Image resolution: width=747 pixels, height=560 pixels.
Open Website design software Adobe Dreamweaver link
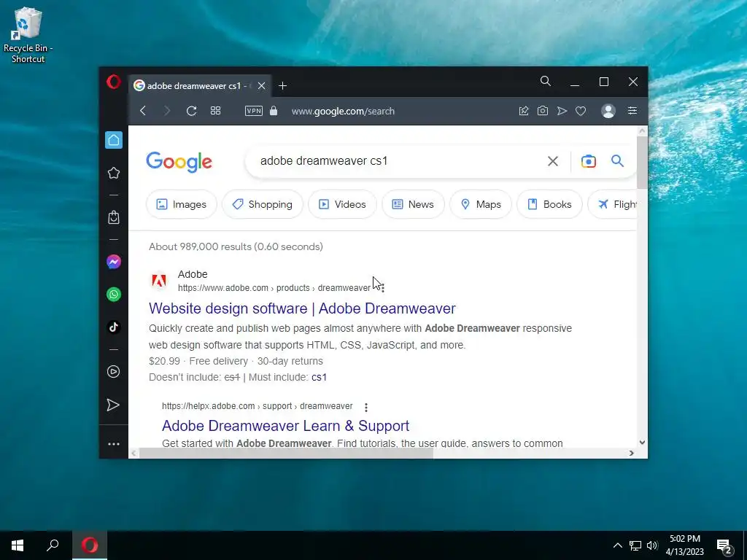pos(302,308)
